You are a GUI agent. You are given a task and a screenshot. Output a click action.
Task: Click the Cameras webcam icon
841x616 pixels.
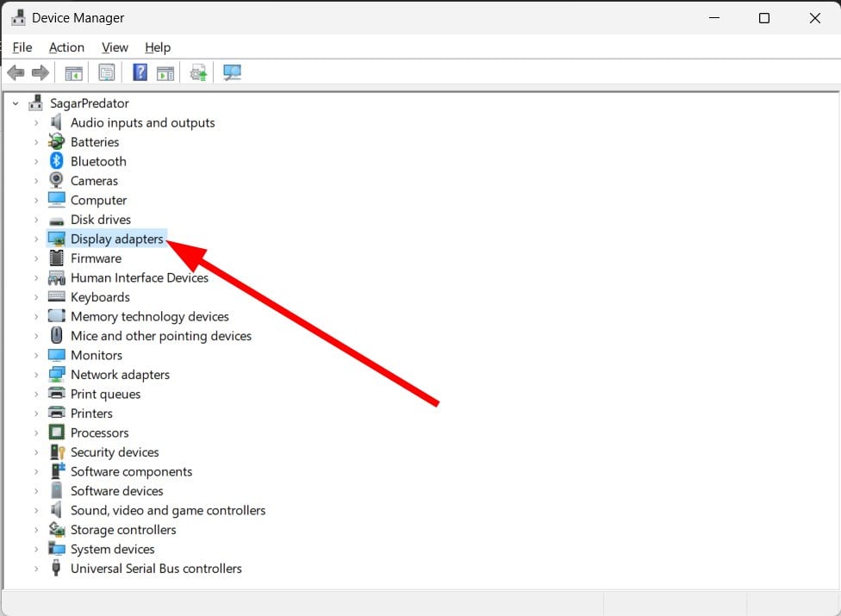tap(56, 180)
